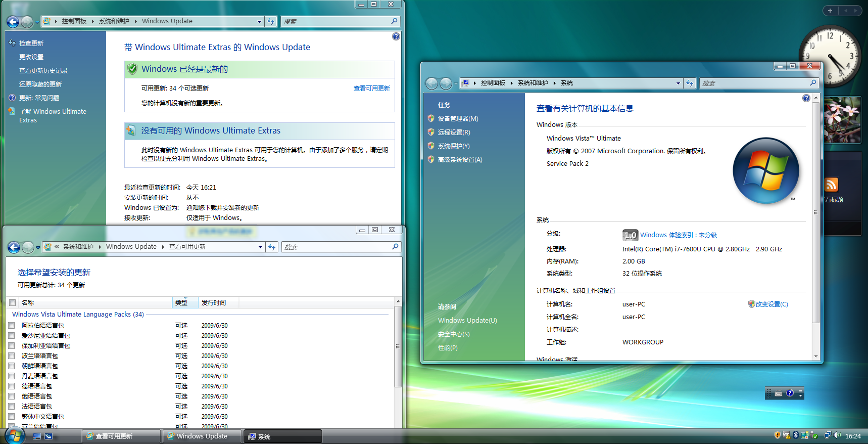Screen dimensions: 868x444
Task: Click the 查看可用更新 link
Action: pyautogui.click(x=372, y=88)
